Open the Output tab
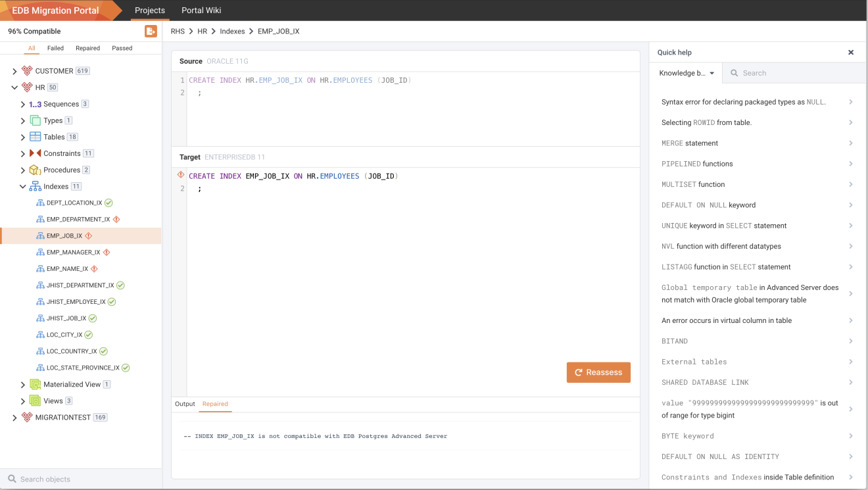868x490 pixels. click(185, 404)
